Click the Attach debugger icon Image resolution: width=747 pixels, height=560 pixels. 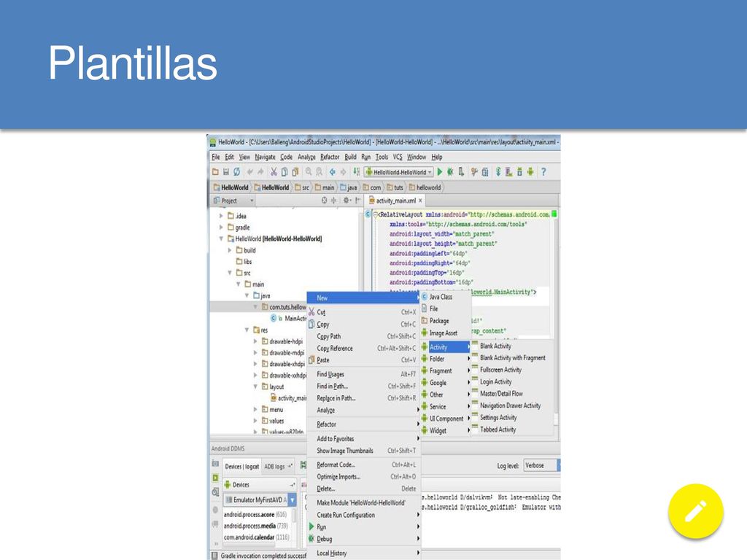pyautogui.click(x=461, y=172)
